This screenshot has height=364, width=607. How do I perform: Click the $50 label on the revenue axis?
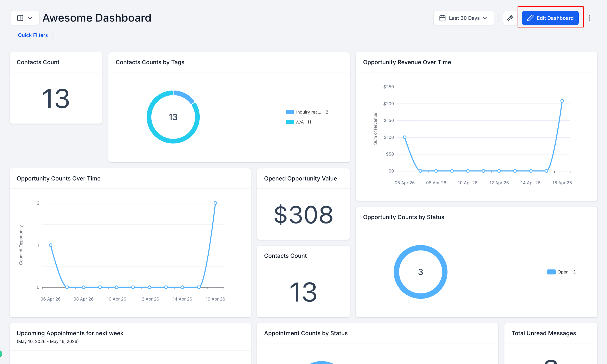click(x=390, y=154)
